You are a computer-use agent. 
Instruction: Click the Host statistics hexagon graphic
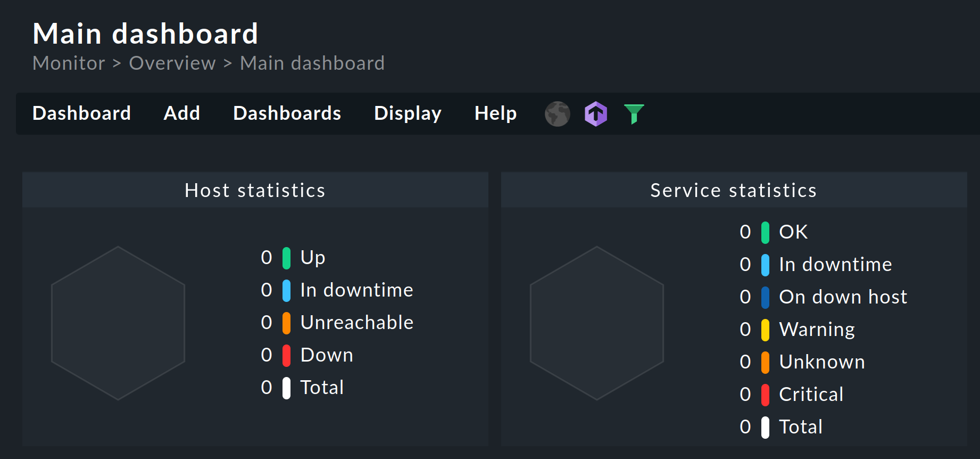click(x=118, y=323)
